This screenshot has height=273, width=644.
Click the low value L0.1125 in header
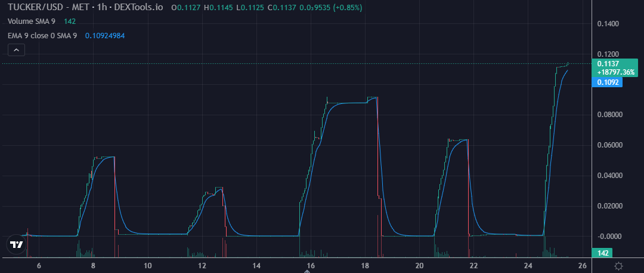pos(250,7)
